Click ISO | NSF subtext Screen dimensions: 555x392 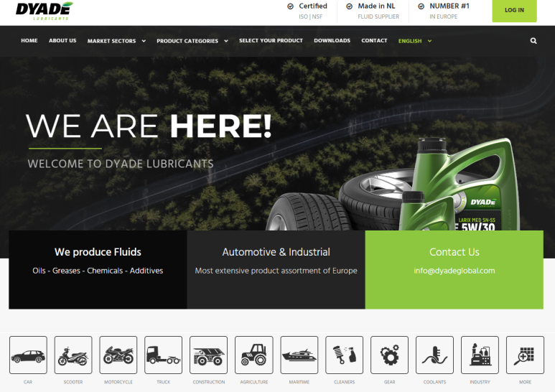[x=310, y=17]
